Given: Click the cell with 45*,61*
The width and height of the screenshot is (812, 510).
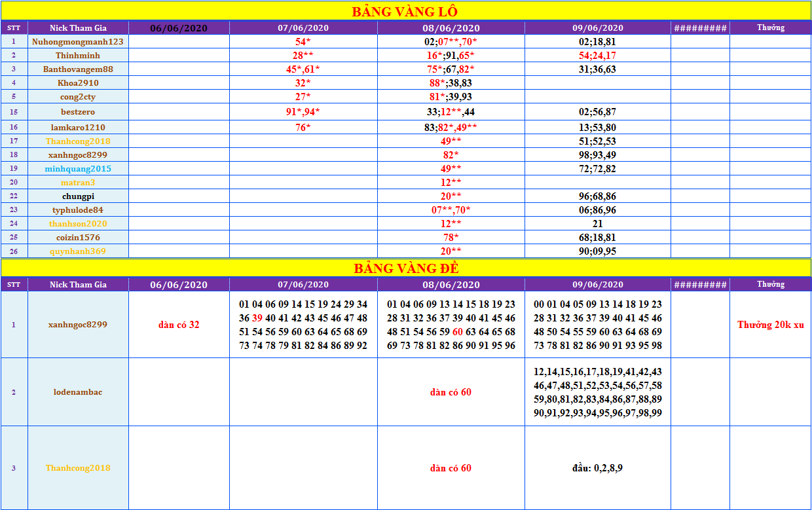Looking at the screenshot, I should pos(303,69).
